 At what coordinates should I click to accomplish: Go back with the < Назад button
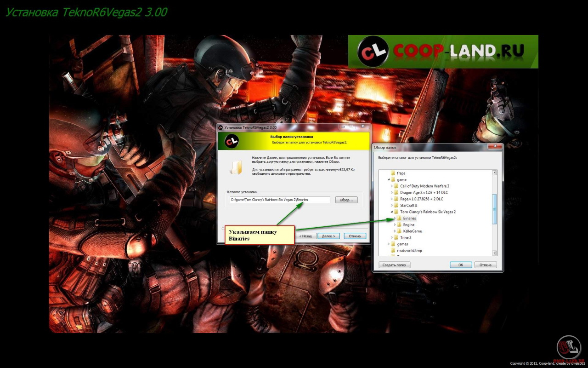pyautogui.click(x=305, y=236)
